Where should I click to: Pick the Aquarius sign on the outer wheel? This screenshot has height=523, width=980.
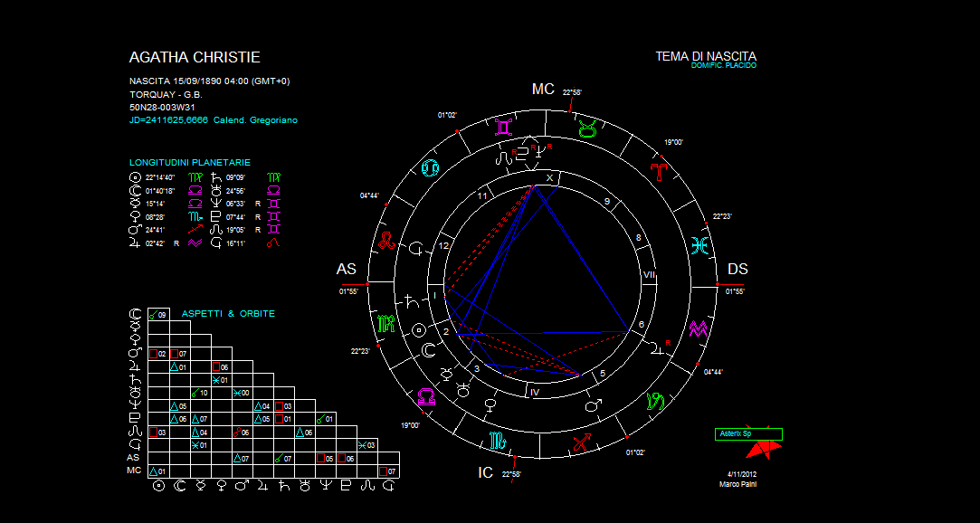pos(698,328)
